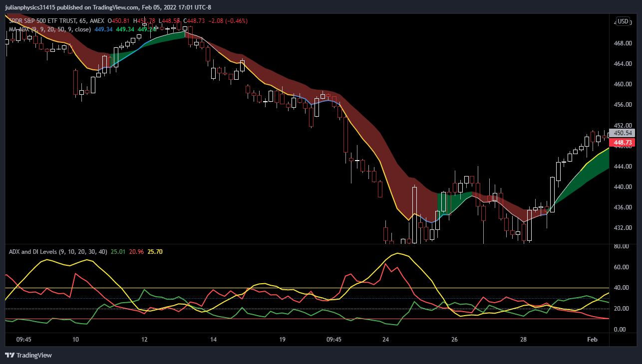Click the 20.00 ADX axis label
642x364 pixels.
621,309
